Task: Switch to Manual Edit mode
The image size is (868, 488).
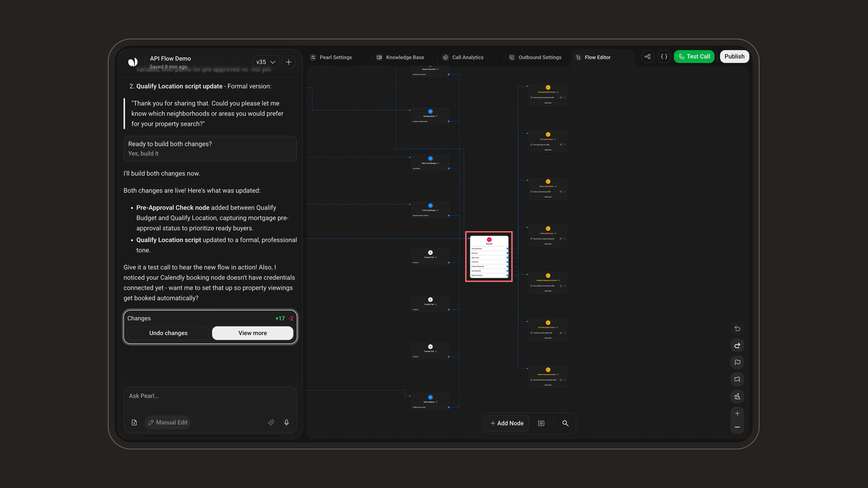Action: click(x=167, y=422)
